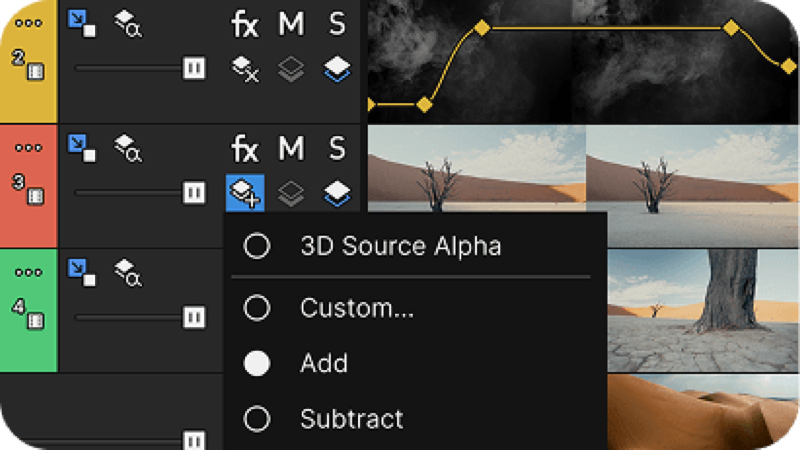
Task: Toggle fx on track 2
Action: click(245, 24)
